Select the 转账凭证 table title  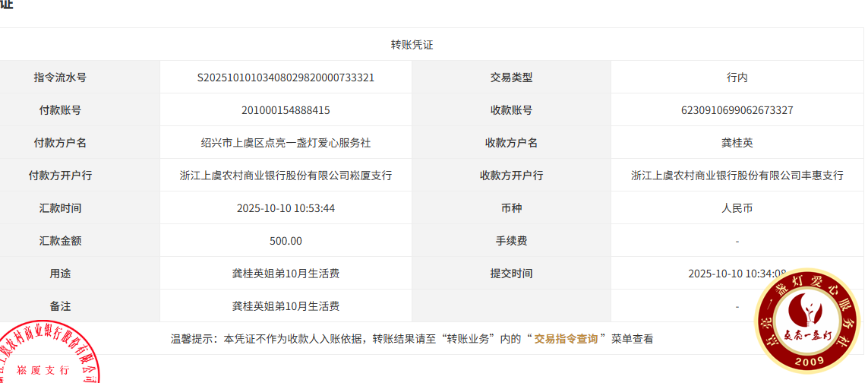tap(412, 45)
